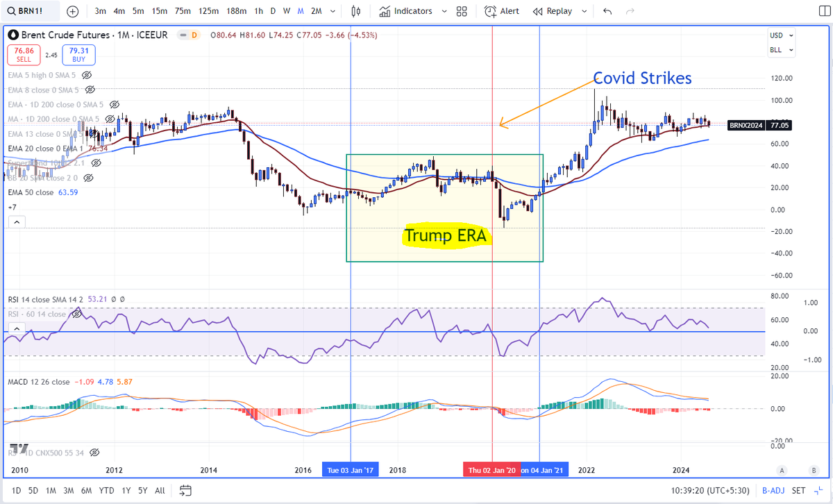Click the Tue 03 Jan '17 date marker
Screen dimensions: 833x504
click(352, 470)
